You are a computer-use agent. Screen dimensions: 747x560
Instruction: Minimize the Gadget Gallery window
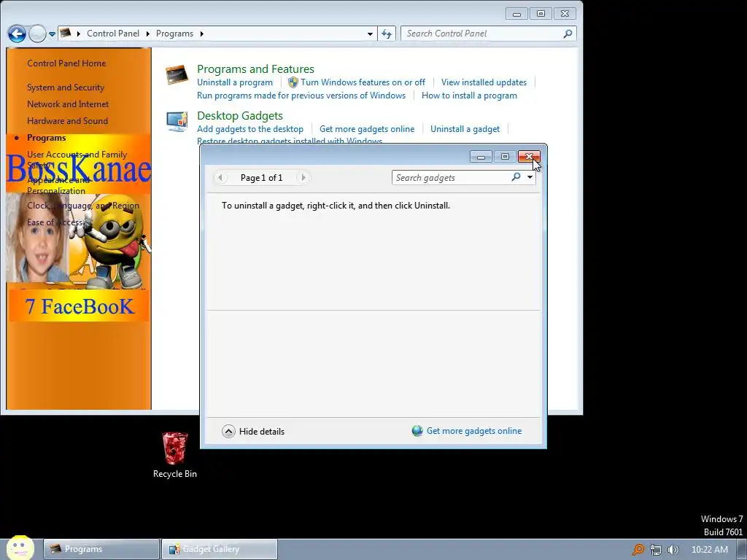pyautogui.click(x=481, y=157)
